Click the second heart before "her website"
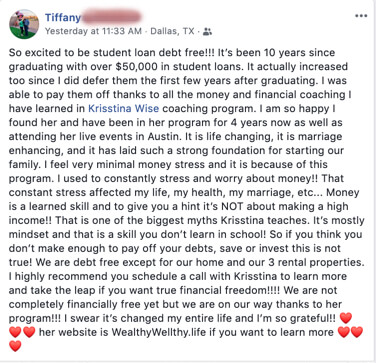Image resolution: width=376 pixels, height=363 pixels. [29, 332]
